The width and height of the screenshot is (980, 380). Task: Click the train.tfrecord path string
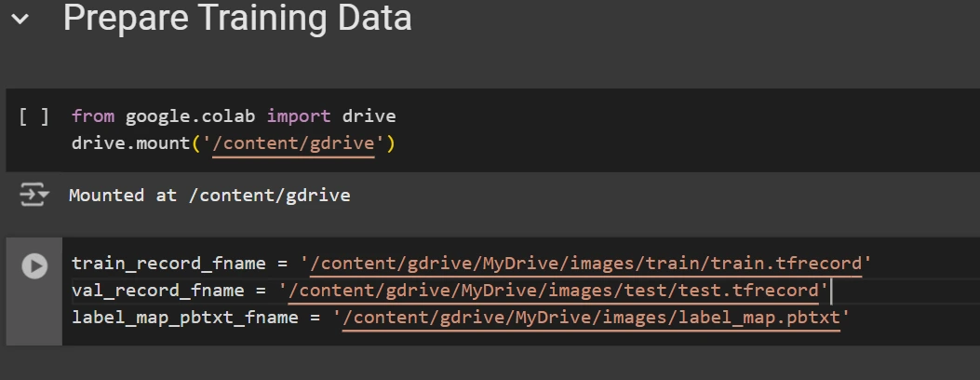[x=586, y=264]
